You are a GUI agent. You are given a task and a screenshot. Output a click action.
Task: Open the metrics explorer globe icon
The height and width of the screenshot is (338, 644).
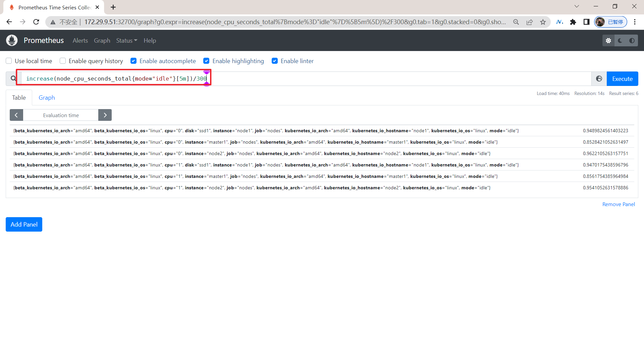point(599,79)
